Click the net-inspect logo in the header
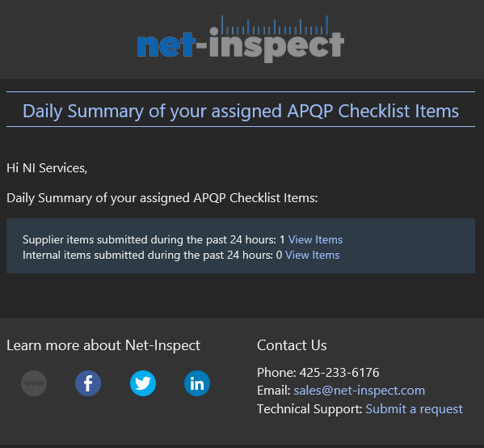 241,39
